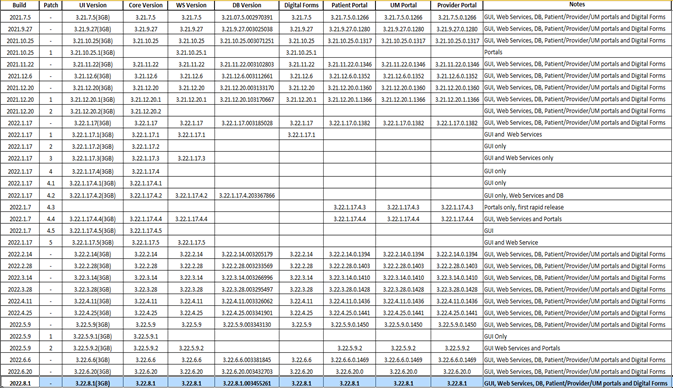Select Core version cell 3.22.5.9.1
This screenshot has height=388, width=673.
(x=146, y=336)
